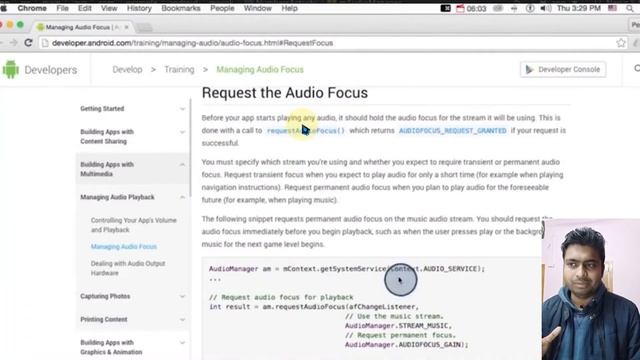
Task: Click the Develop breadcrumb link
Action: tap(127, 69)
